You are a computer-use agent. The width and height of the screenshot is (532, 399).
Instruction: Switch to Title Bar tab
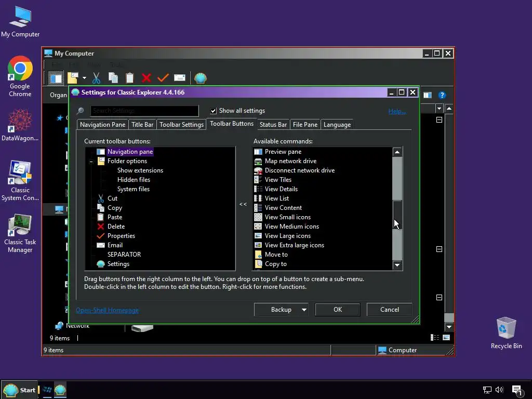[142, 125]
